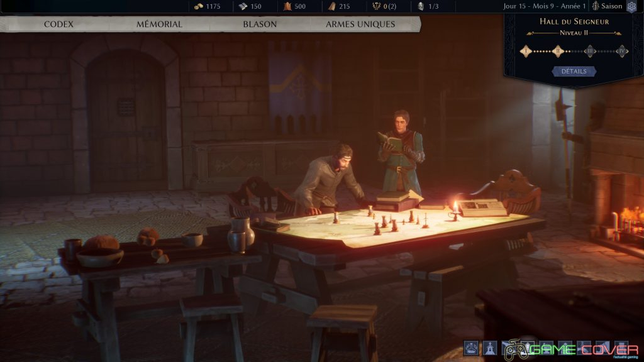Click the wood plank icon beside 215

click(332, 6)
